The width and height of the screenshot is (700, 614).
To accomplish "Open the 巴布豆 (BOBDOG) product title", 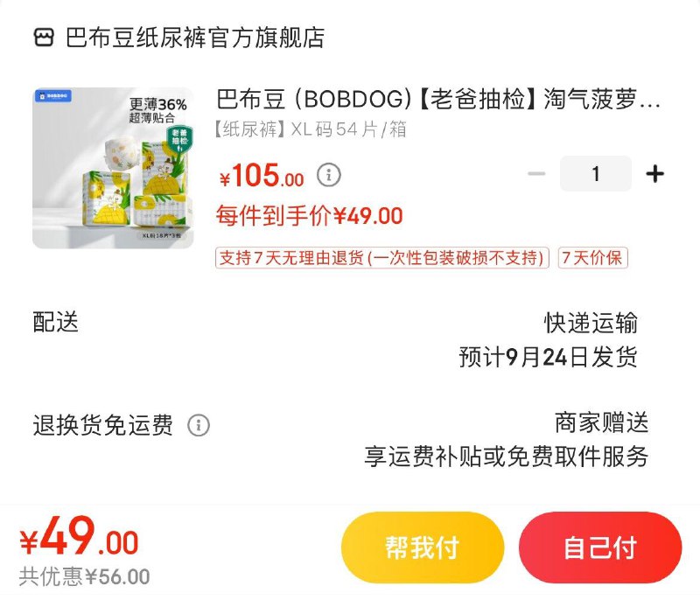I will [x=438, y=99].
